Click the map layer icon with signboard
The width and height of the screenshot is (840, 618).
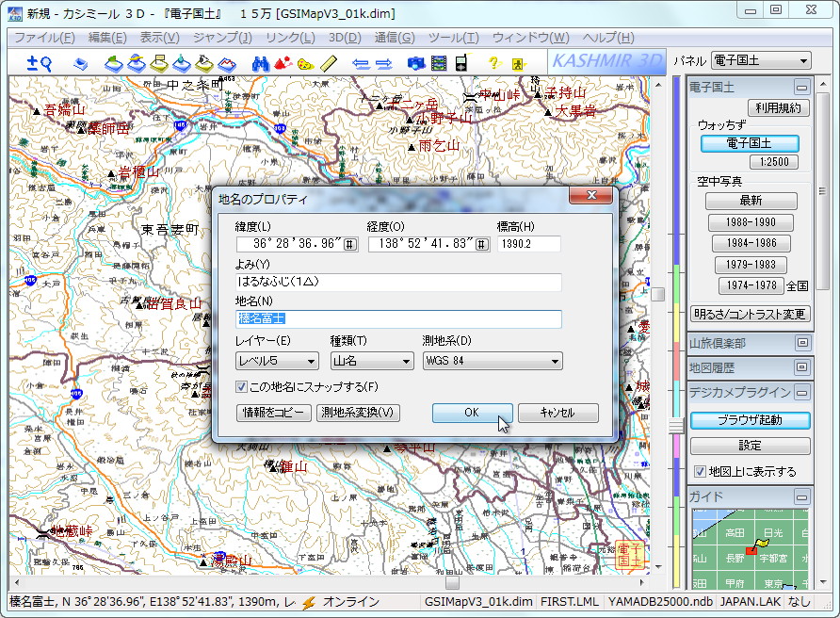tap(159, 64)
